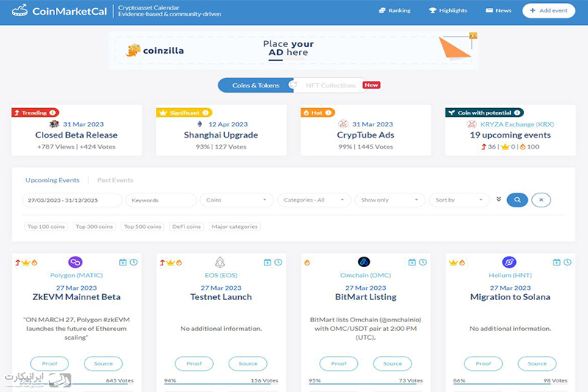Screen dimensions: 588x392
Task: Click the CoinMarketCal logo
Action: (x=60, y=11)
